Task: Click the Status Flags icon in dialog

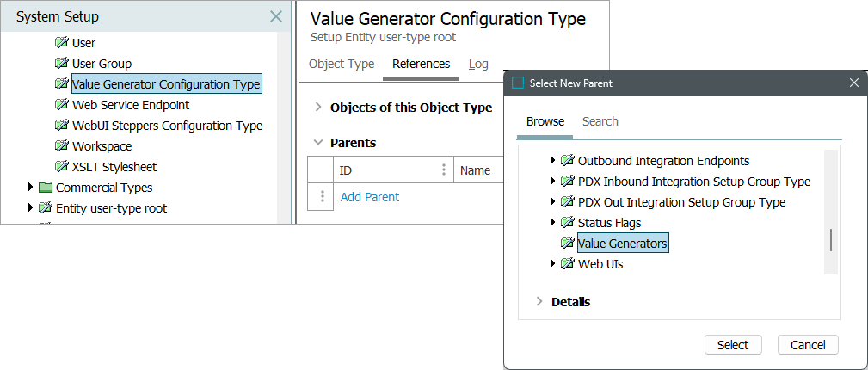Action: coord(567,223)
